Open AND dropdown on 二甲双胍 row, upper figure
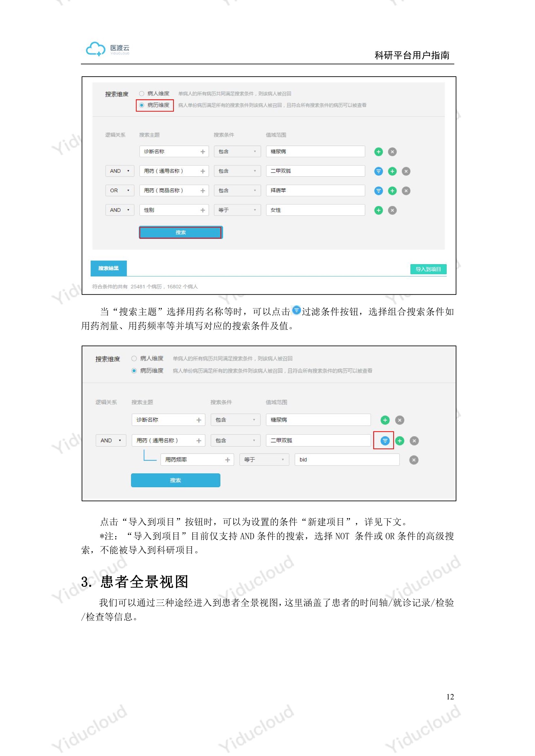 coord(120,171)
